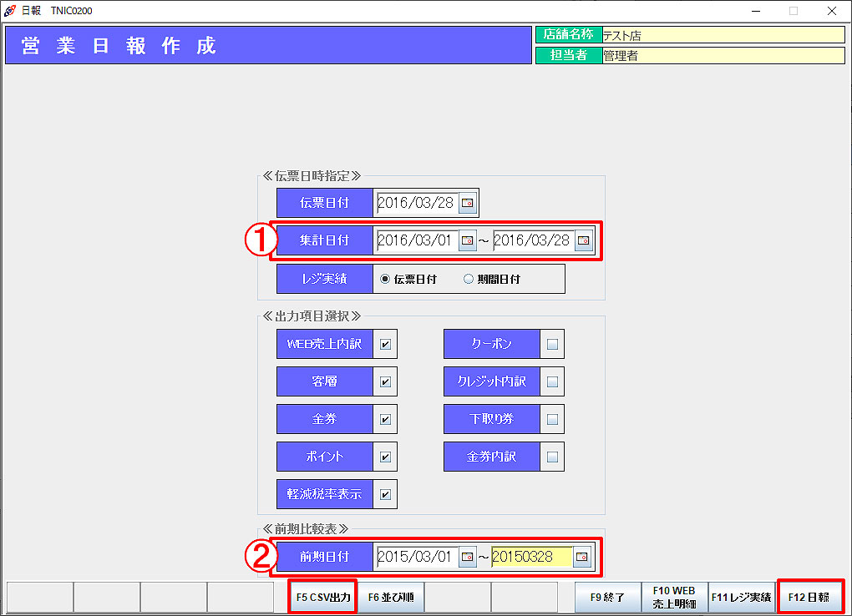This screenshot has height=616, width=852.
Task: Open calendar picker for 伝票日付
Action: pyautogui.click(x=467, y=203)
